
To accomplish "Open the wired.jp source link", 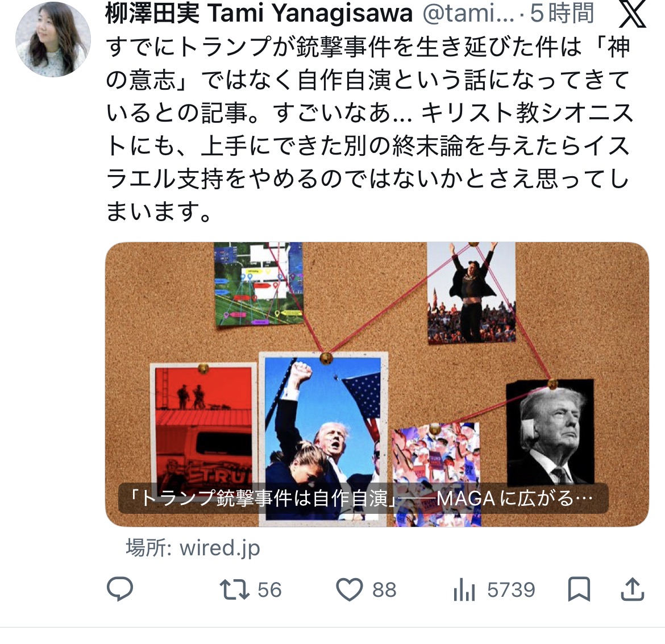I will 193,548.
